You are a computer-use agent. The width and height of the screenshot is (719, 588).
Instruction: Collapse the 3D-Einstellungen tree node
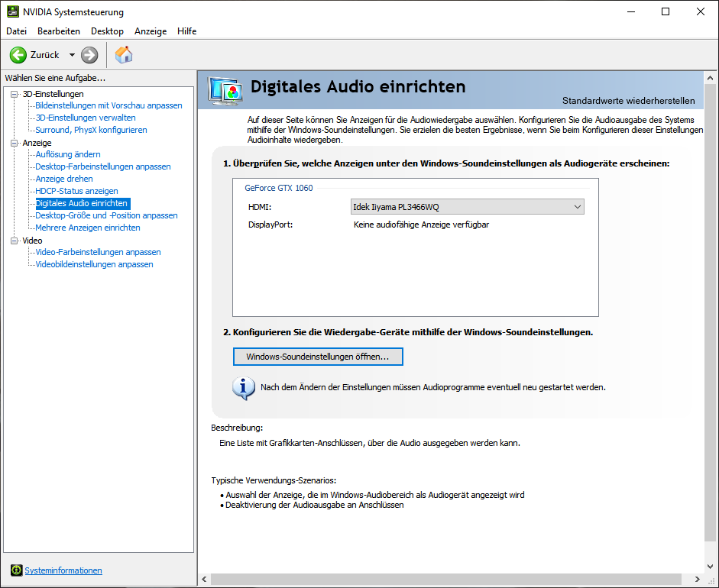pyautogui.click(x=15, y=94)
